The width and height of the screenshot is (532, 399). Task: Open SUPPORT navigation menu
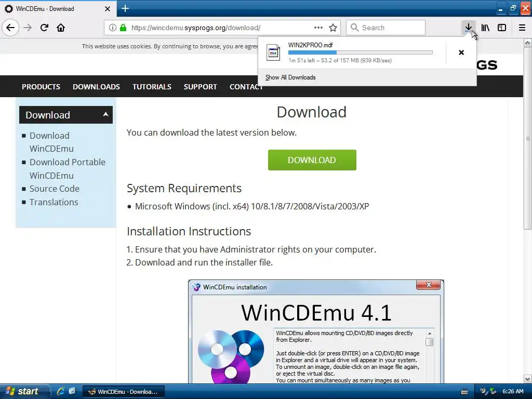point(200,87)
